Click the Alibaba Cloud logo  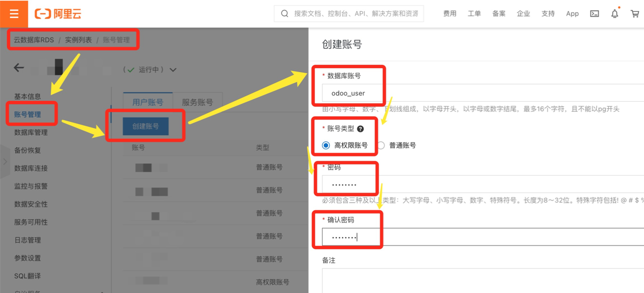(58, 14)
